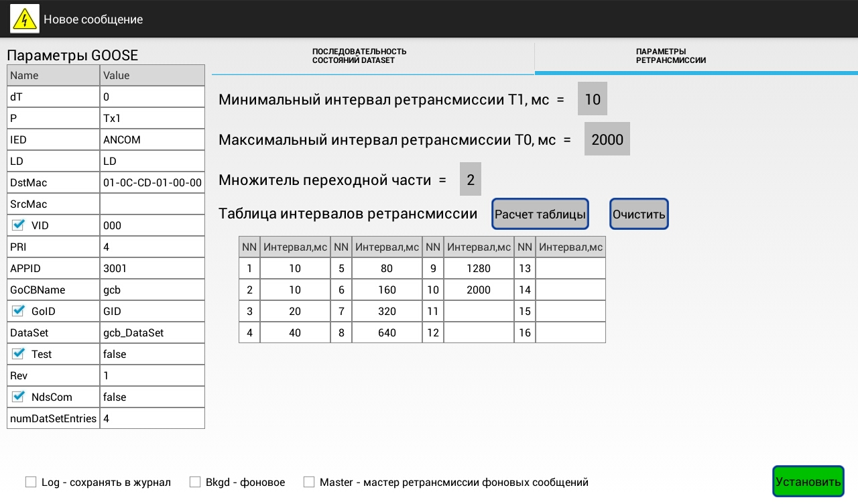Toggle the NdsCom checkbox
858x504 pixels.
(x=18, y=397)
